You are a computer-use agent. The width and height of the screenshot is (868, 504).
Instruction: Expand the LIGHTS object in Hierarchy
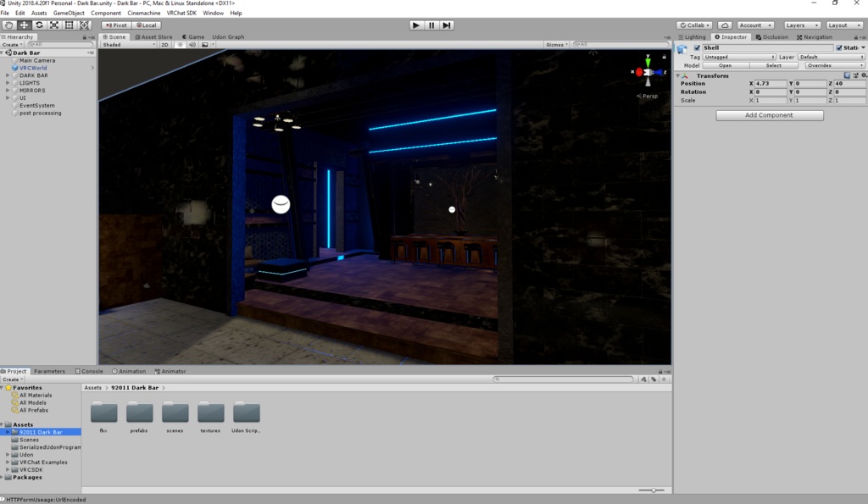tap(8, 83)
